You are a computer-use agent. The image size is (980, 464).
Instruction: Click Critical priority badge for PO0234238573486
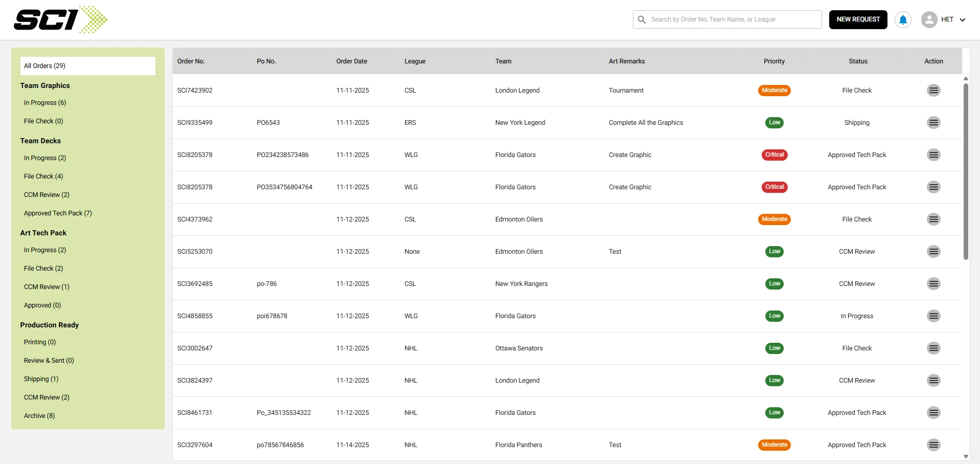pyautogui.click(x=774, y=155)
